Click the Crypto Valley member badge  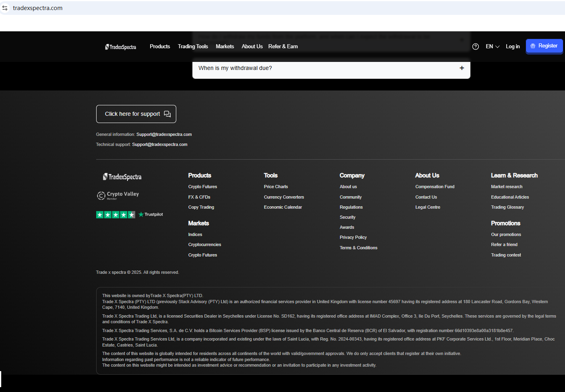coord(118,195)
